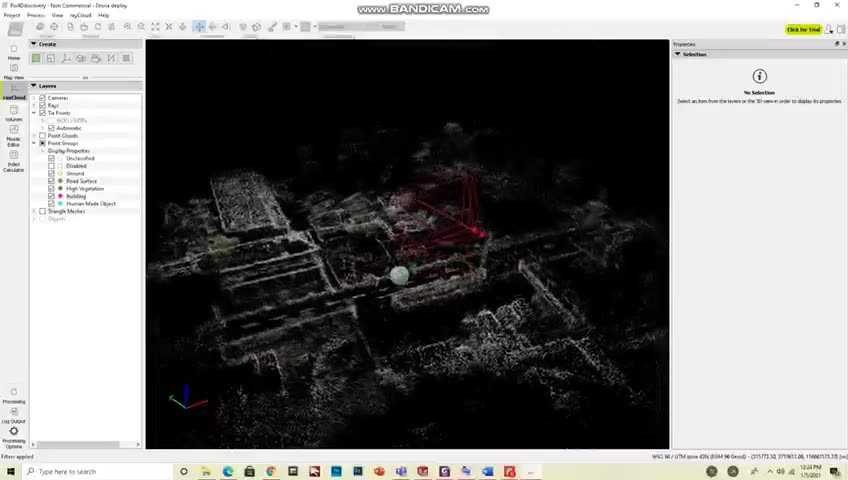Click the Zoom Out toolbar icon
This screenshot has height=480, width=848.
coord(142,26)
